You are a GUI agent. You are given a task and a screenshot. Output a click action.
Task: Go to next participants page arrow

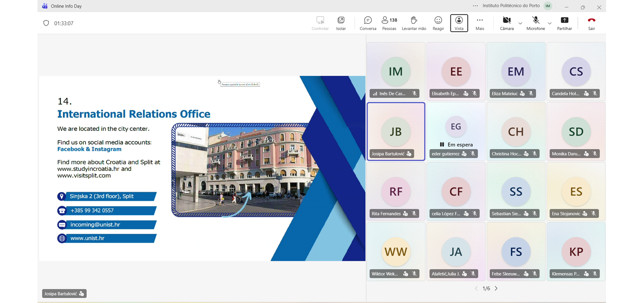pyautogui.click(x=496, y=288)
